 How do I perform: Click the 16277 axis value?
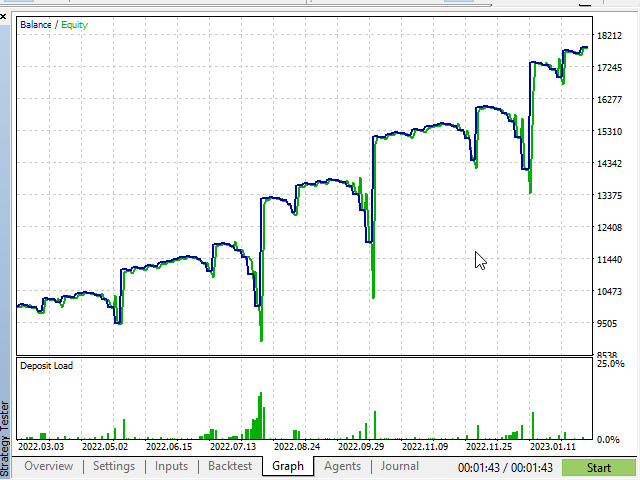click(609, 99)
